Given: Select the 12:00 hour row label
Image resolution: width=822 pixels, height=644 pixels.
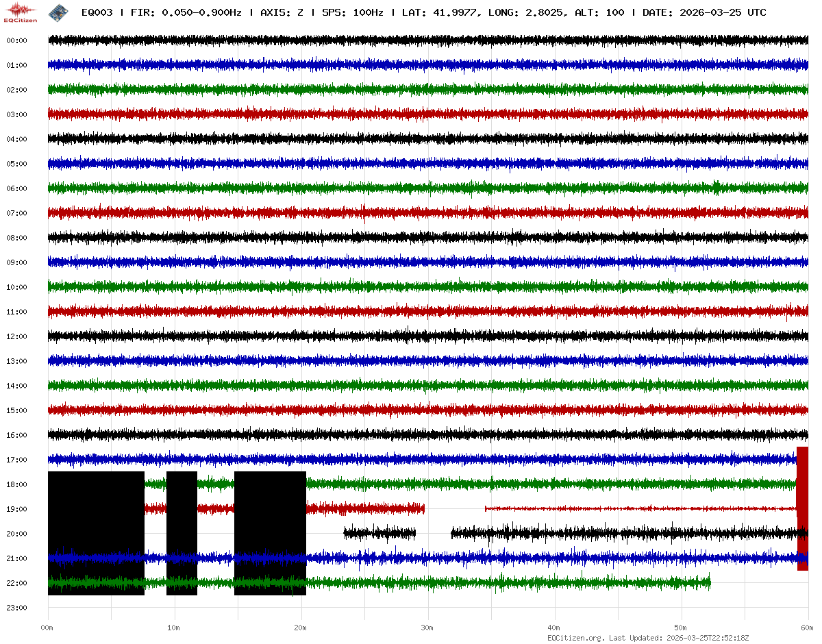Looking at the screenshot, I should click(16, 336).
